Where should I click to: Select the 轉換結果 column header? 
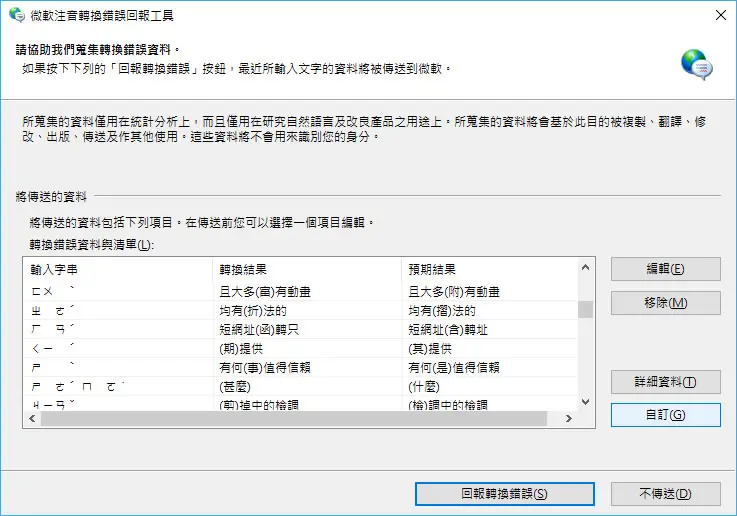pos(307,269)
